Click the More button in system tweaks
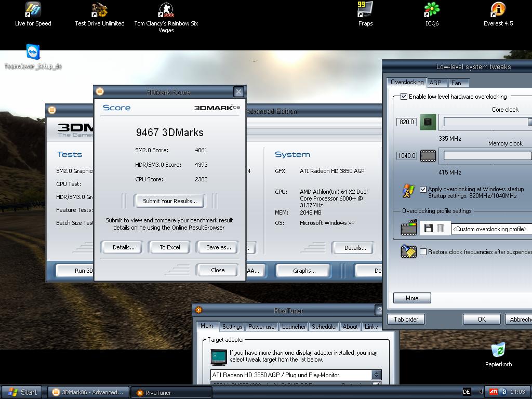 click(412, 298)
